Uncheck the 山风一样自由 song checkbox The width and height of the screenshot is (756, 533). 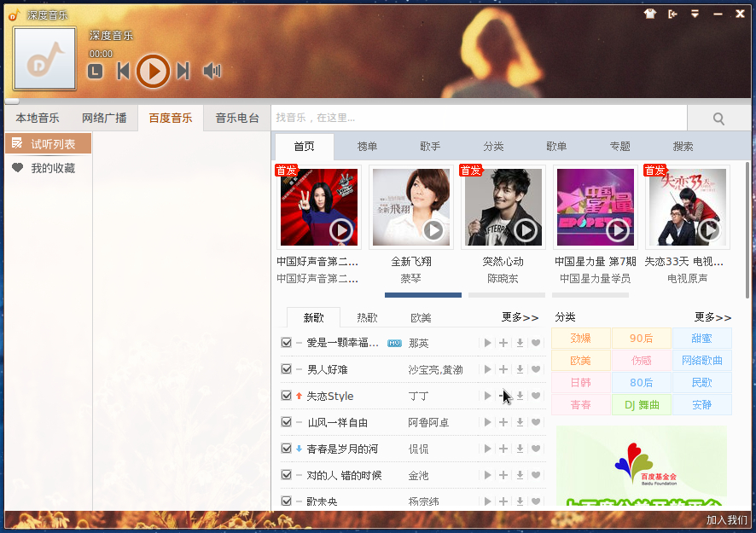287,422
